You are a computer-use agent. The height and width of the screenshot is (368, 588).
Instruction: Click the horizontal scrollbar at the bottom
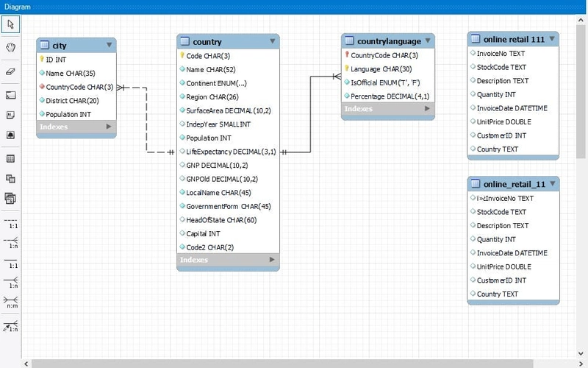click(294, 363)
